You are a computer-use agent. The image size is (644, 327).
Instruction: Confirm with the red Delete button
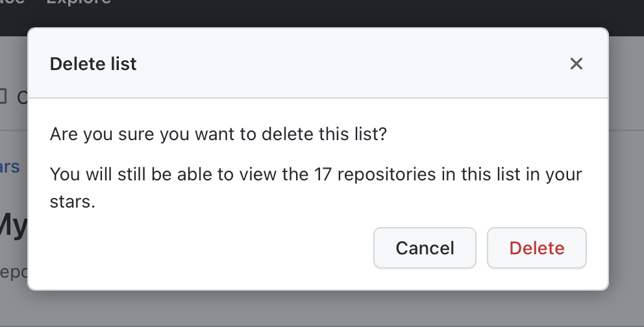537,248
